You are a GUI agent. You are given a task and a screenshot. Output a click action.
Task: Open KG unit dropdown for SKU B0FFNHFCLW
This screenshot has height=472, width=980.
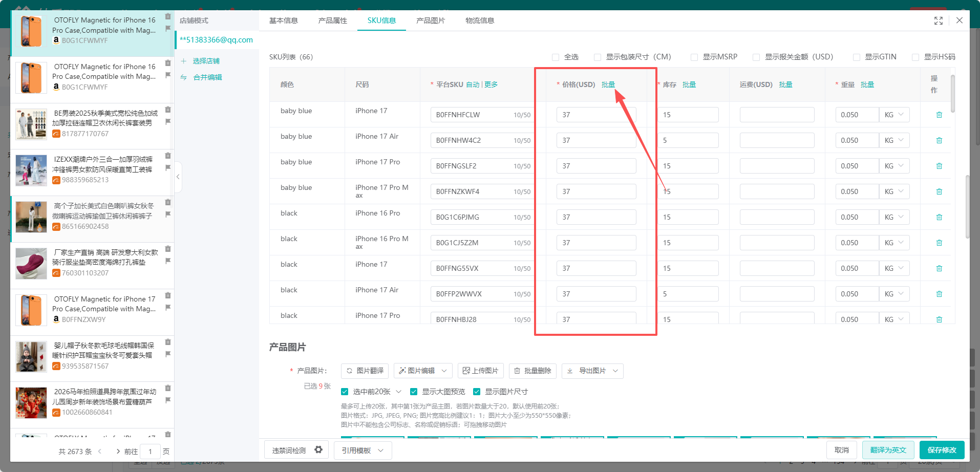coord(894,115)
